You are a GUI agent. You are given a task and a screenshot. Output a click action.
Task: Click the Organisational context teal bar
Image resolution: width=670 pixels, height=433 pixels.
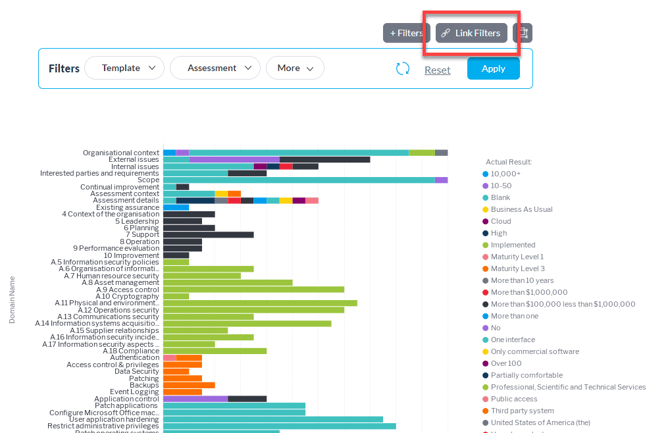[298, 153]
